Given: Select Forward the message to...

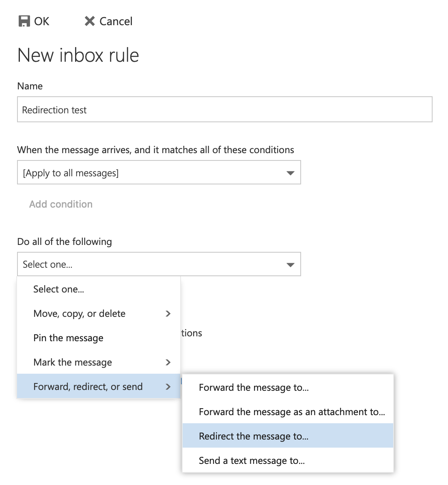Looking at the screenshot, I should (254, 387).
